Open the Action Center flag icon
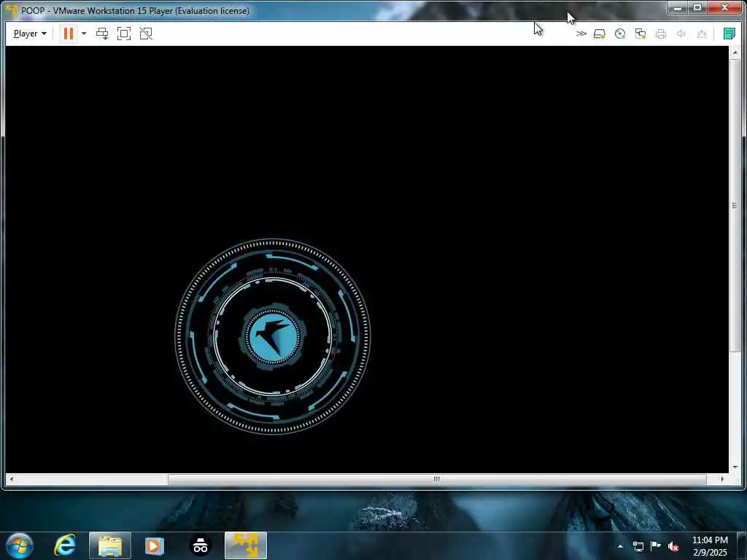Screen dimensions: 747x560 click(656, 546)
